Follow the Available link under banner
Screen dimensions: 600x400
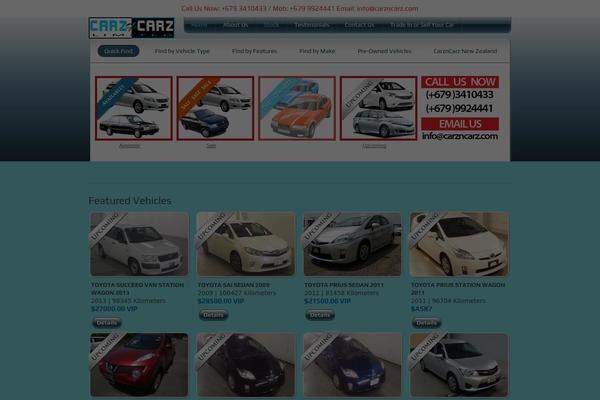(x=129, y=145)
